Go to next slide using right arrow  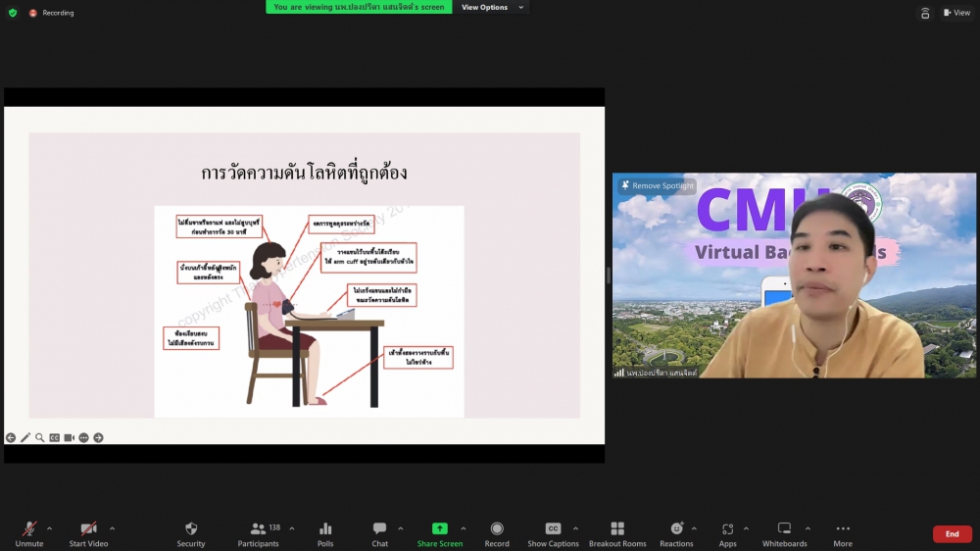pyautogui.click(x=98, y=437)
